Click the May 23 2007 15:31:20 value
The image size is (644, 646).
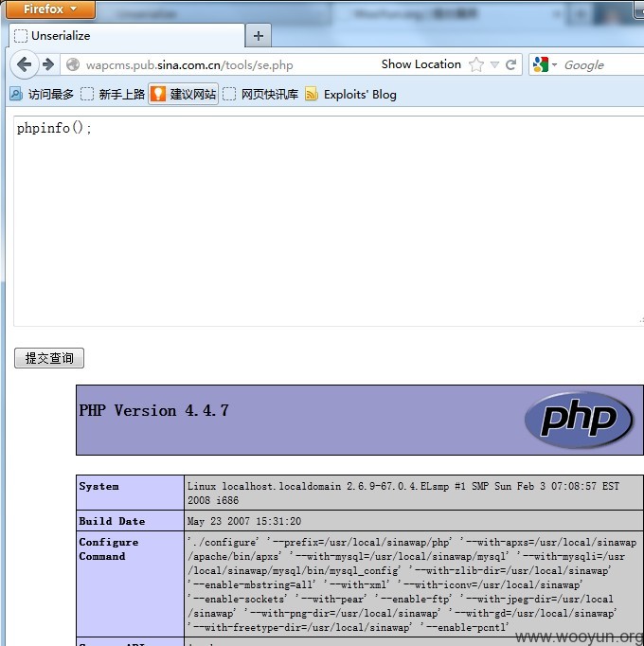pos(244,521)
